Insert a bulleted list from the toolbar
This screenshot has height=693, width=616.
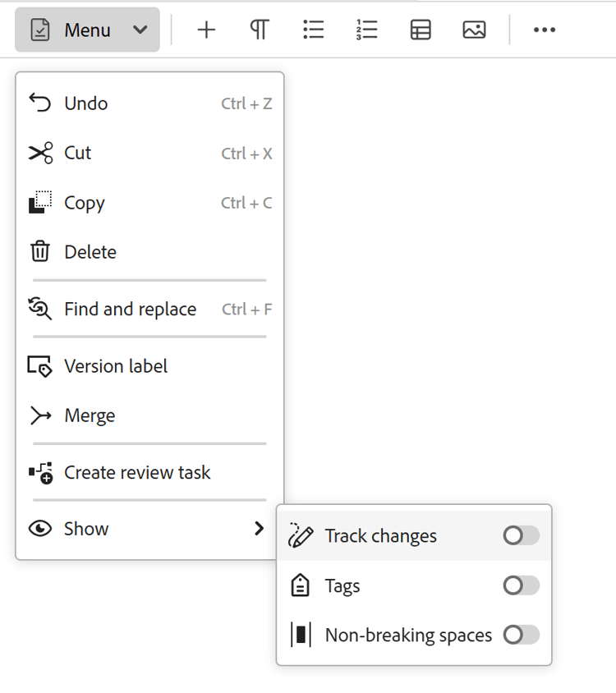[x=313, y=30]
